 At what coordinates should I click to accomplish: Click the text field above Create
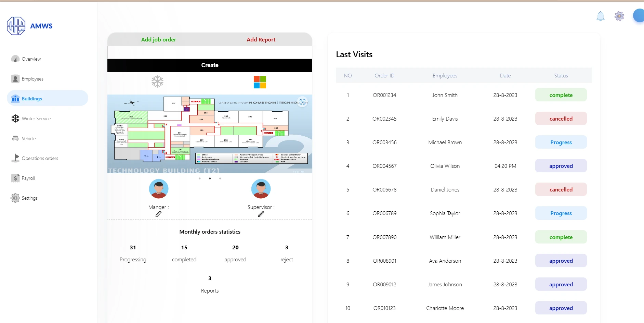tap(209, 52)
